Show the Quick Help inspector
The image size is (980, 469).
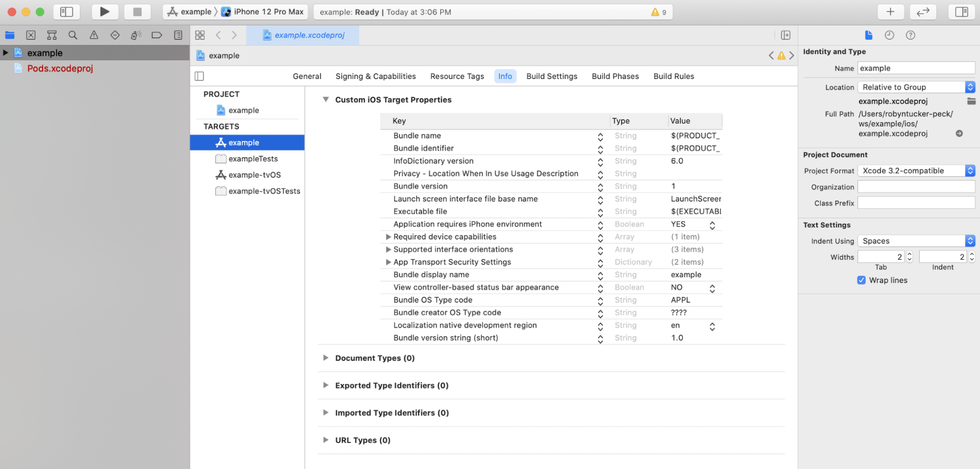(910, 35)
